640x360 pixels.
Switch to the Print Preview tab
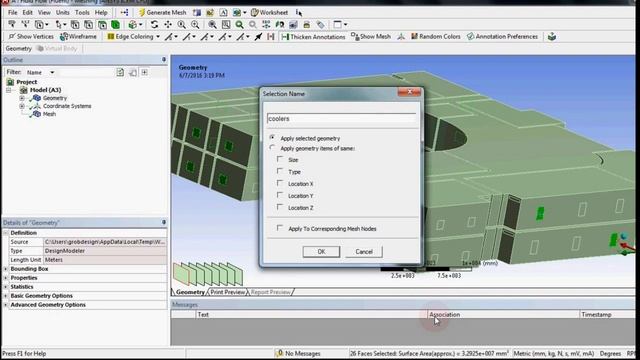[x=228, y=292]
